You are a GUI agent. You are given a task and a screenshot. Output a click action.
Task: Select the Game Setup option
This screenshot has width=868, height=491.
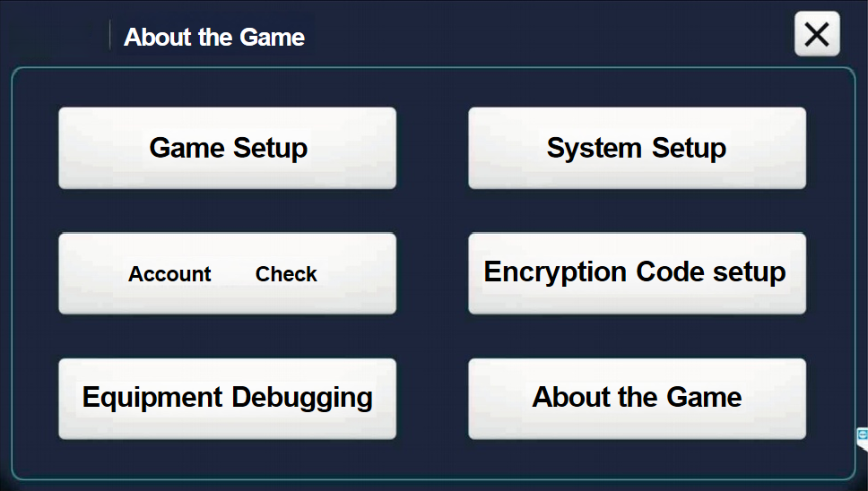[x=228, y=148]
